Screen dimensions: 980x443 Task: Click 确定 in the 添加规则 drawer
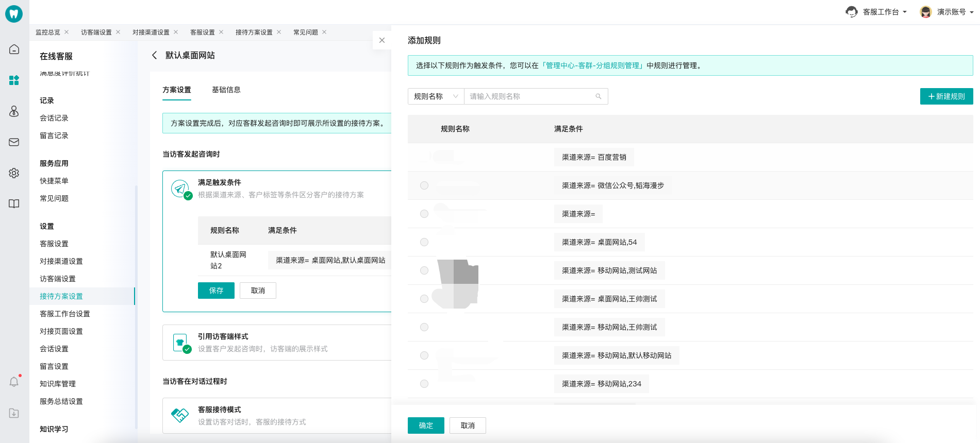pyautogui.click(x=426, y=425)
